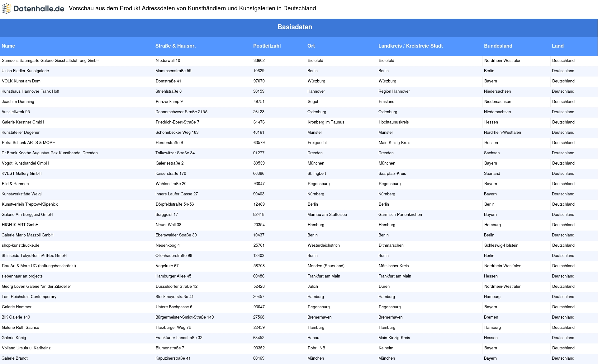Open the Datenhalle.de brand name link
Image resolution: width=598 pixels, height=364 pixels.
pos(39,9)
